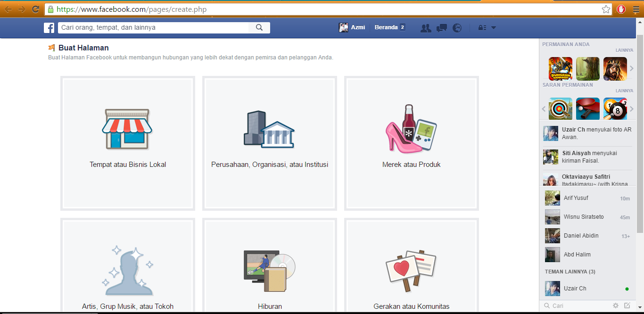Select the buildings icon for company or organization

(x=269, y=130)
